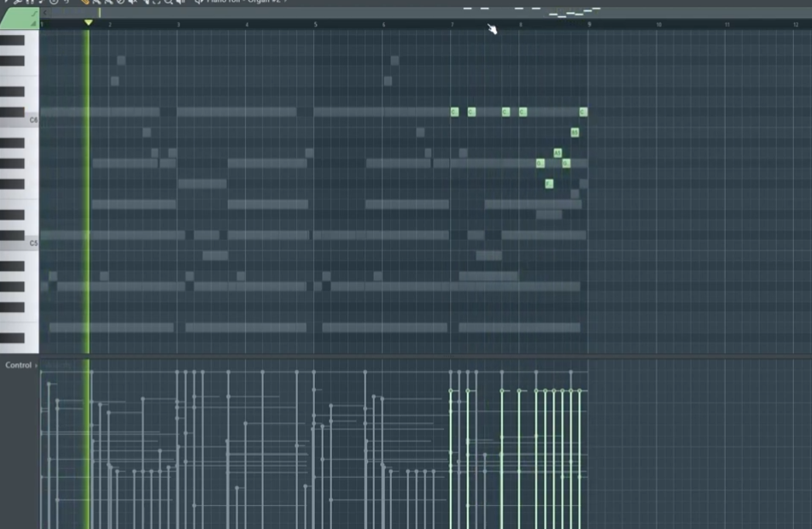Preview the black A#4 key below C5 label
Screen dimensions: 812x529
click(x=13, y=266)
